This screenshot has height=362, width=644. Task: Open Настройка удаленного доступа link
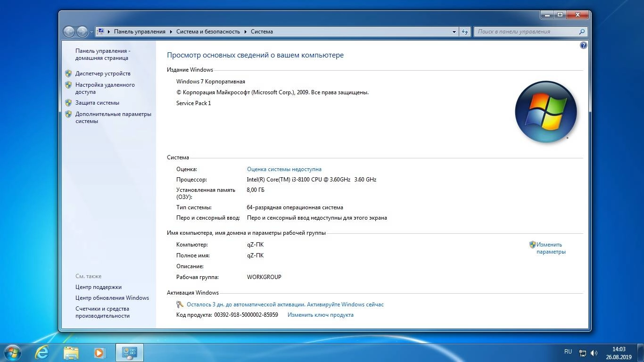(x=105, y=88)
